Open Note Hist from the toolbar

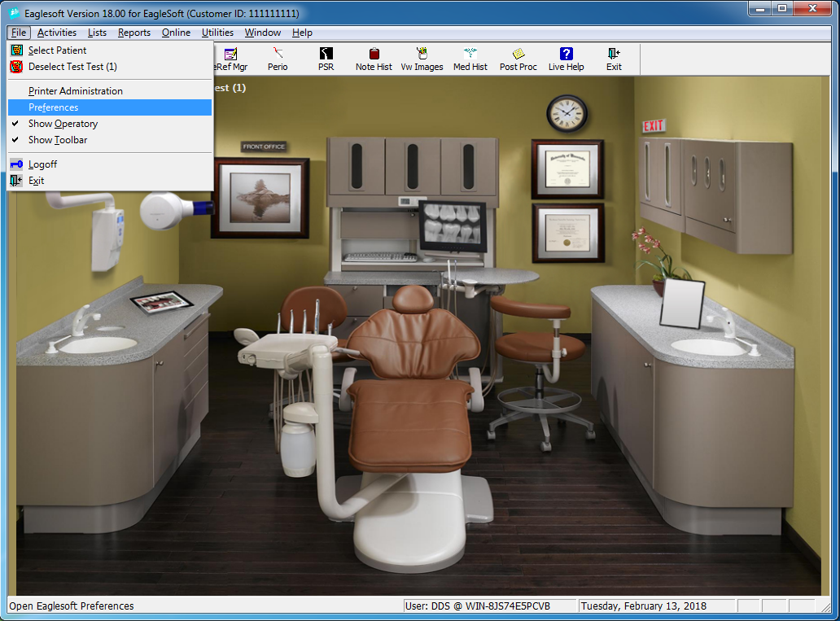374,59
